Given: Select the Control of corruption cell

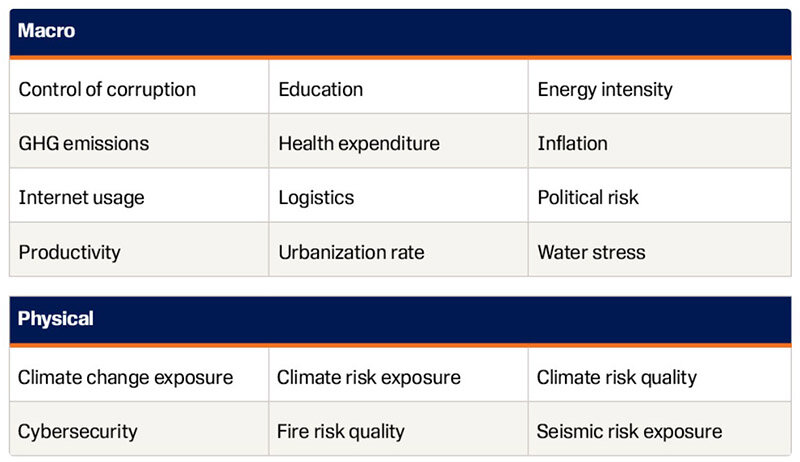Looking at the screenshot, I should [139, 87].
